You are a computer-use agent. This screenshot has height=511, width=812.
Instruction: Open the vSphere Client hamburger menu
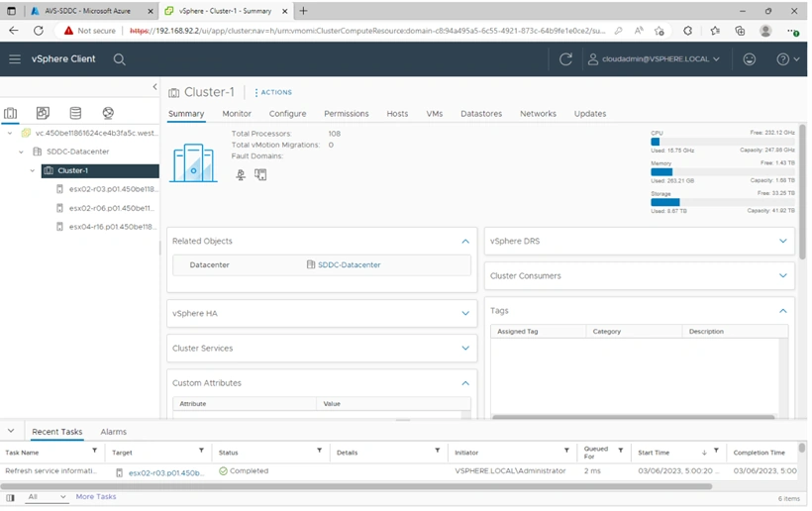tap(15, 59)
